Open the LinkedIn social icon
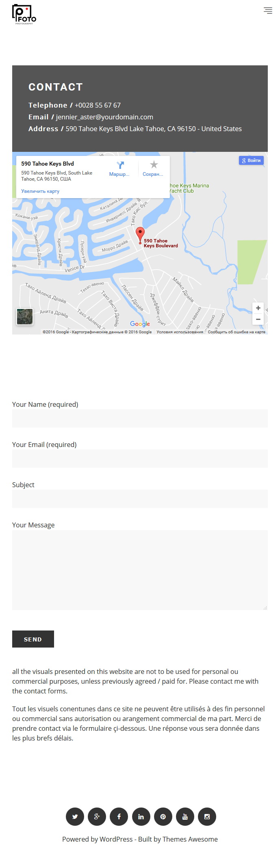 click(x=141, y=816)
